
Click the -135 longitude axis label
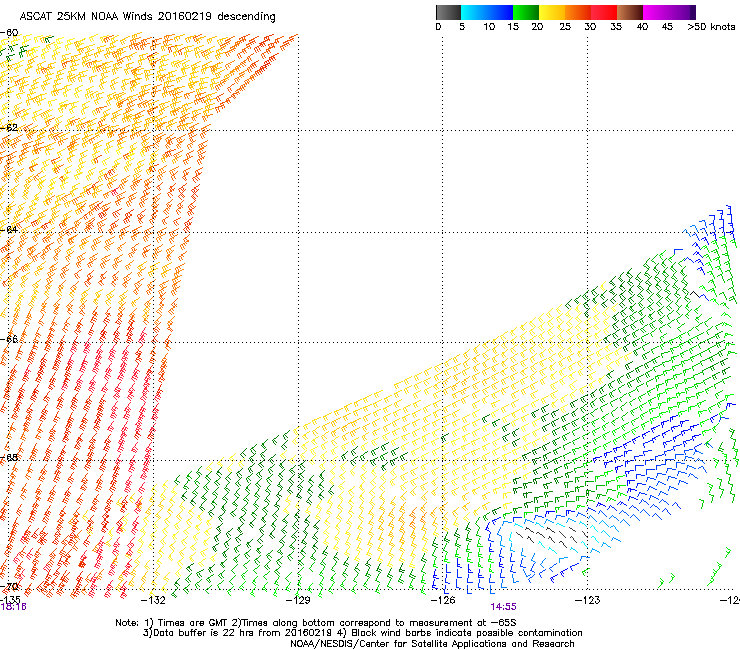coord(10,600)
